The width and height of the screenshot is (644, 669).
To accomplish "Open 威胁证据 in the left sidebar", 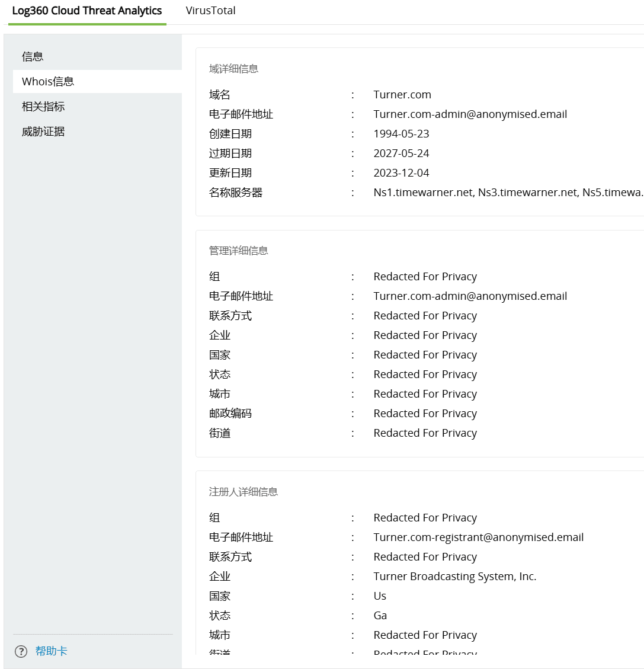I will pyautogui.click(x=43, y=132).
